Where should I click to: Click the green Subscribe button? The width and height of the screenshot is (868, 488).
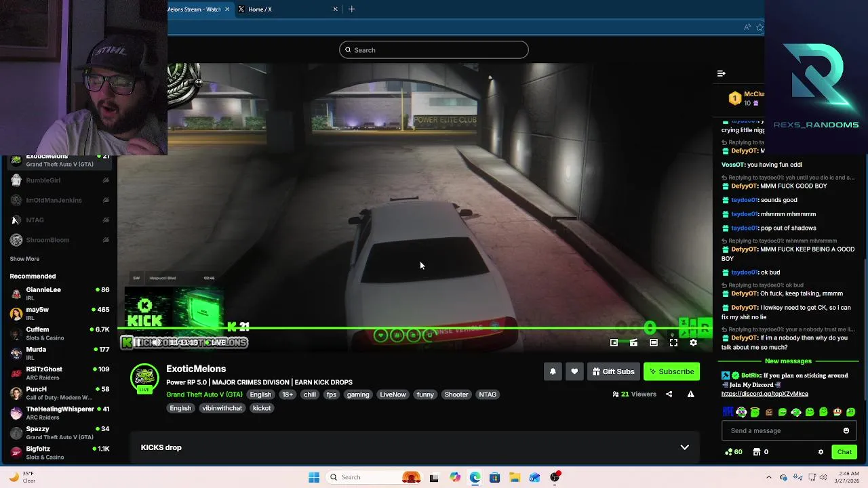(x=671, y=371)
